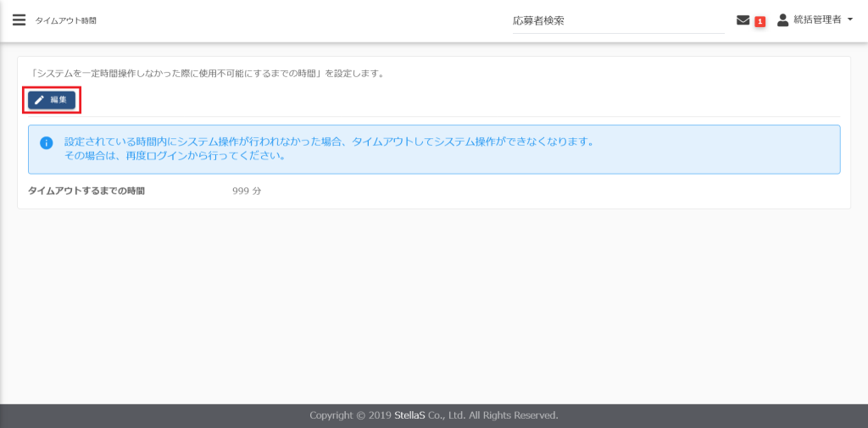Open the hamburger navigation menu

coord(19,20)
